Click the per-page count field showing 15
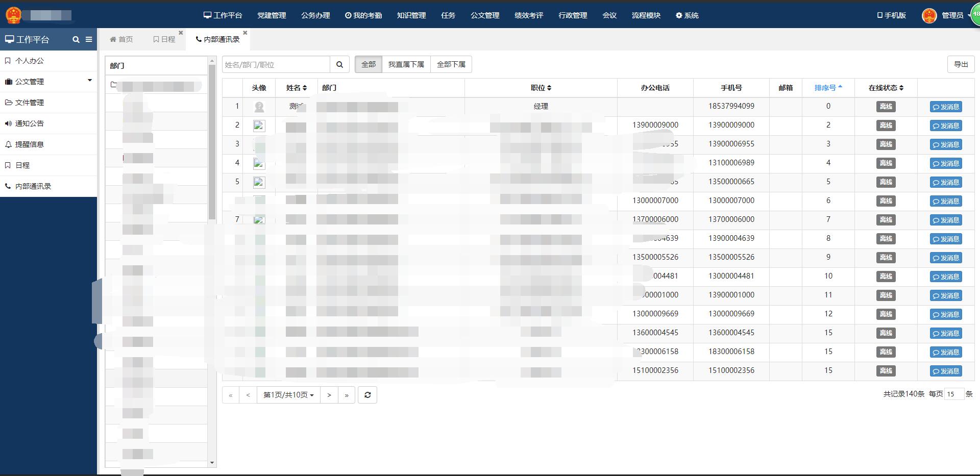The image size is (980, 476). click(954, 394)
